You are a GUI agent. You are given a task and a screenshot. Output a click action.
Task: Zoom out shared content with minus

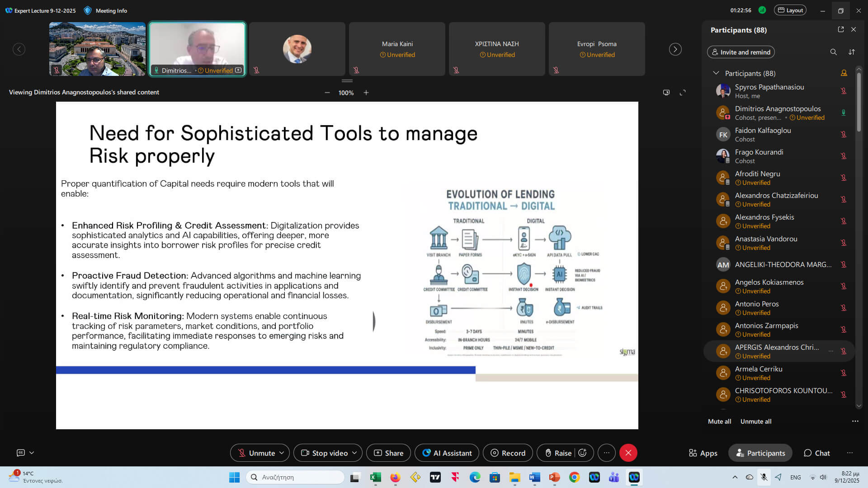click(x=327, y=93)
